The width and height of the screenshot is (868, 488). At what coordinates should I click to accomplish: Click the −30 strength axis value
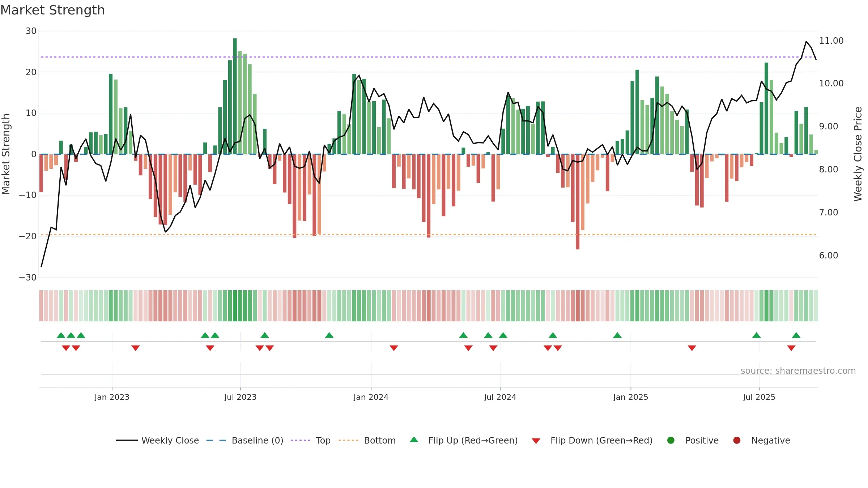[x=28, y=278]
